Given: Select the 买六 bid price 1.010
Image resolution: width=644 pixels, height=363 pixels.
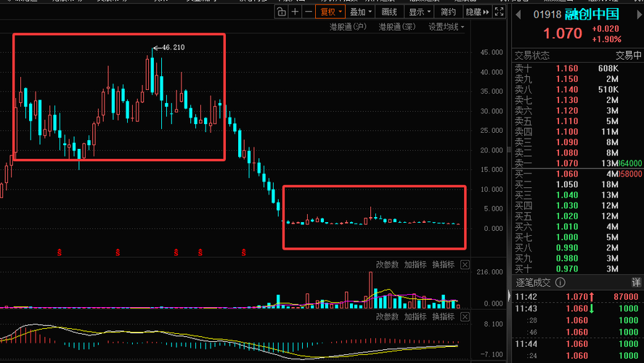Looking at the screenshot, I should click(567, 227).
